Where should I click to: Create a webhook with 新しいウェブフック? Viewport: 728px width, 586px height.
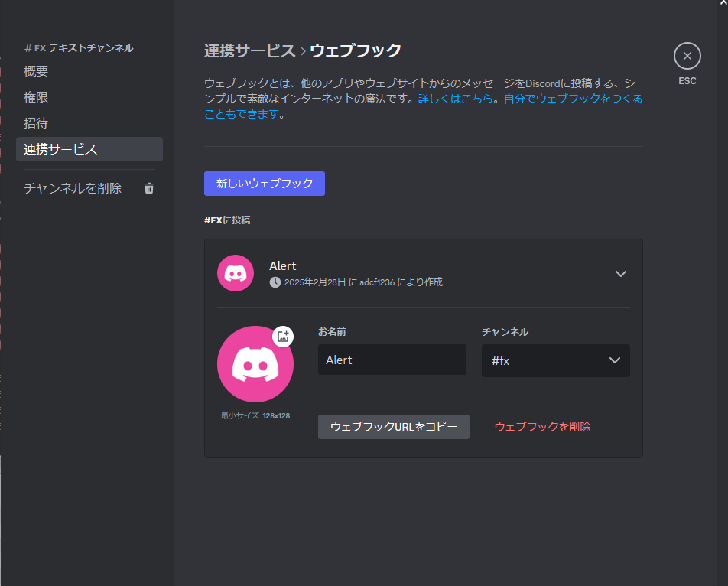(x=265, y=184)
